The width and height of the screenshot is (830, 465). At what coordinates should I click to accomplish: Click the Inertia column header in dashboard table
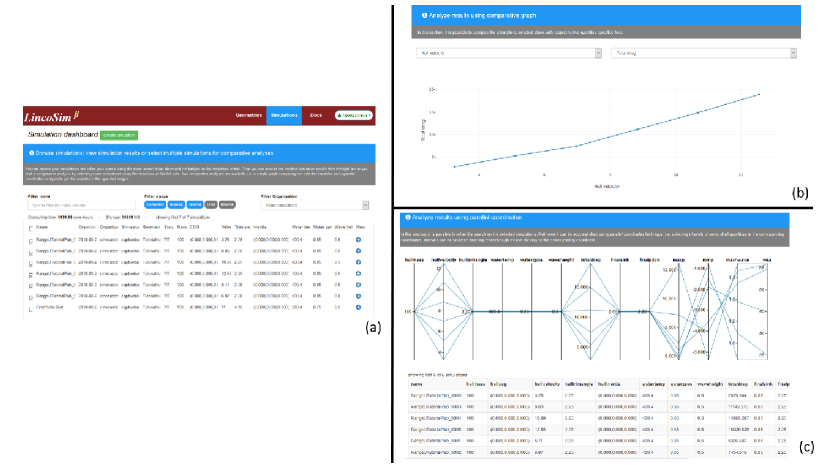click(x=259, y=227)
